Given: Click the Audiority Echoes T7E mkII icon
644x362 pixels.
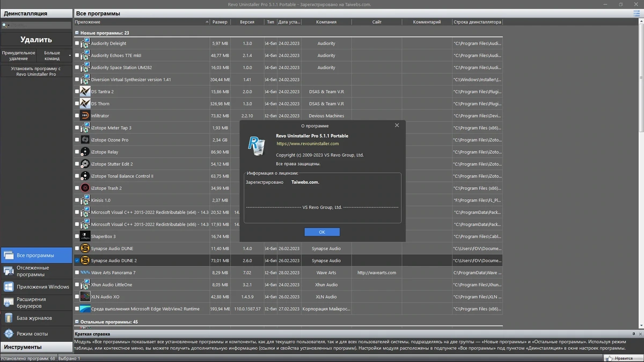Looking at the screenshot, I should point(85,55).
